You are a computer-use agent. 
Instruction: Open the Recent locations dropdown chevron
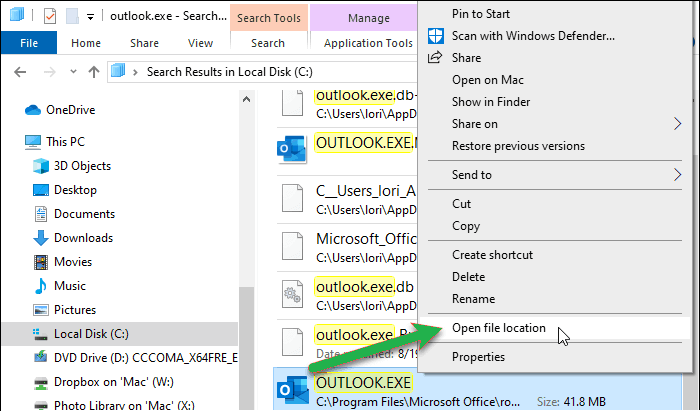(x=73, y=71)
